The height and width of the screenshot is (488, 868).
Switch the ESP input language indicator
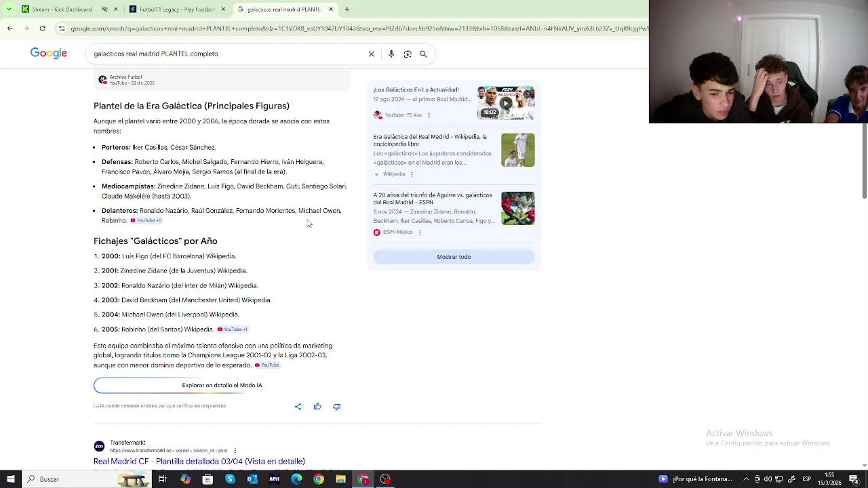click(807, 479)
